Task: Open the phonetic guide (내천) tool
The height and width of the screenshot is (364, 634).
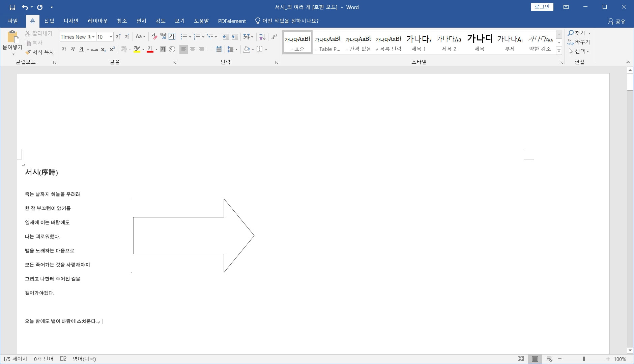Action: pyautogui.click(x=163, y=36)
